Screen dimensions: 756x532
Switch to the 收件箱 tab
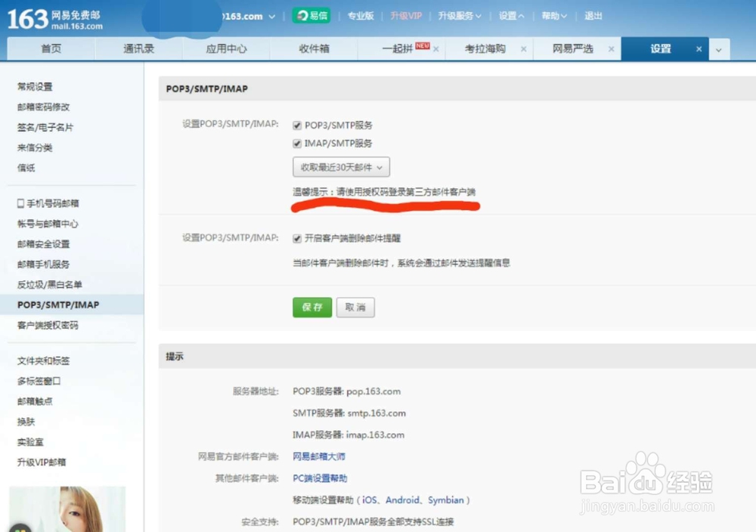[x=314, y=48]
